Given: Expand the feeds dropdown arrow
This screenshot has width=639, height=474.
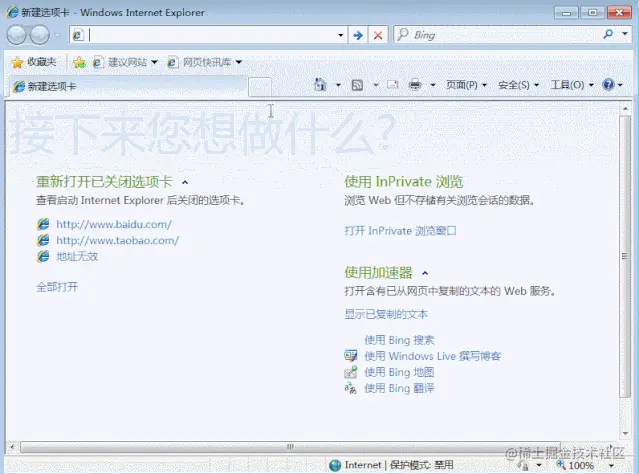Looking at the screenshot, I should [376, 85].
